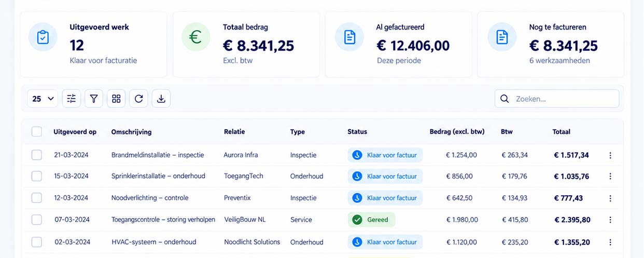
Task: Click the VeiligBouw NL relation cell
Action: [x=245, y=220]
